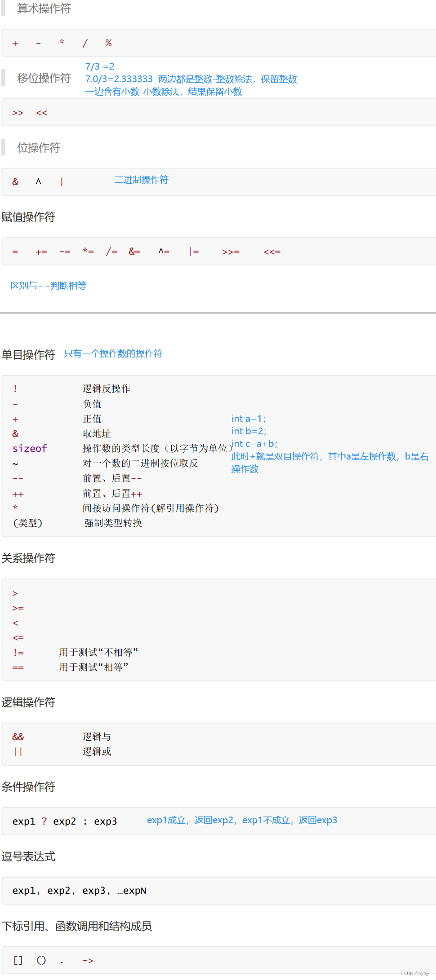Click the >> right shift operator

pyautogui.click(x=18, y=113)
